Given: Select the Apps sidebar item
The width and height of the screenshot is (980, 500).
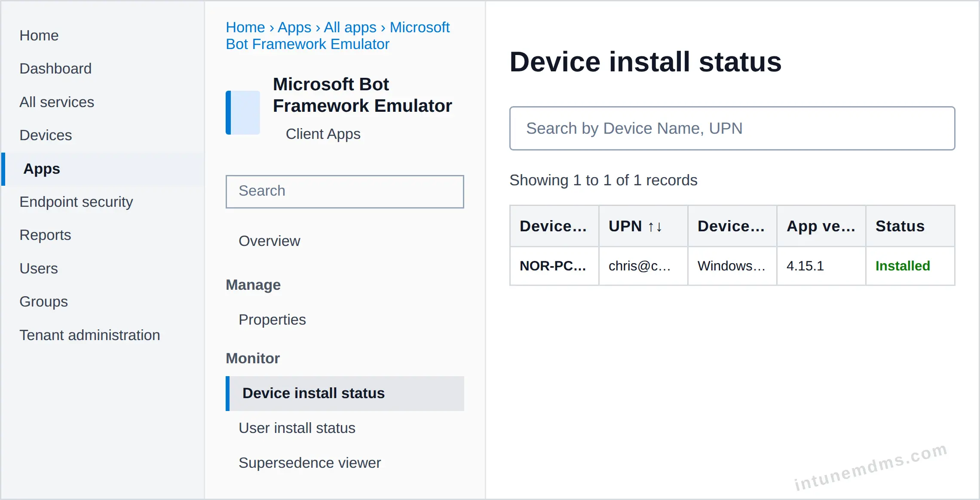Looking at the screenshot, I should [x=103, y=169].
